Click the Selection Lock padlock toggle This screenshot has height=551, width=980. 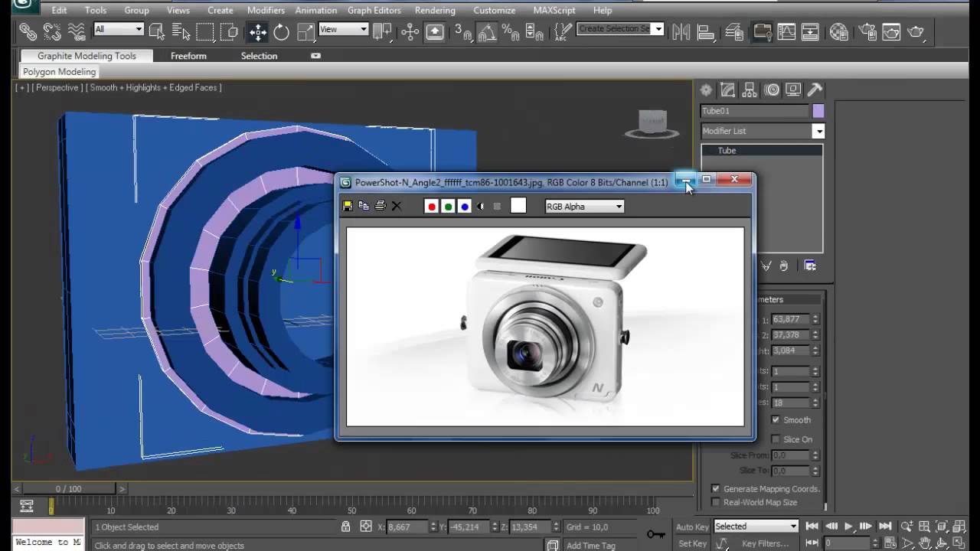pyautogui.click(x=346, y=527)
